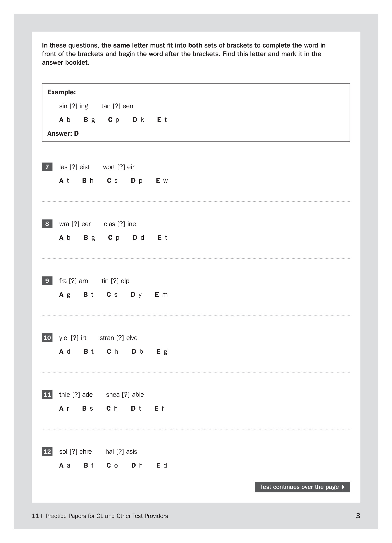The height and width of the screenshot is (543, 392).
Task: Select option E 'f' for question 11
Action: (x=159, y=408)
